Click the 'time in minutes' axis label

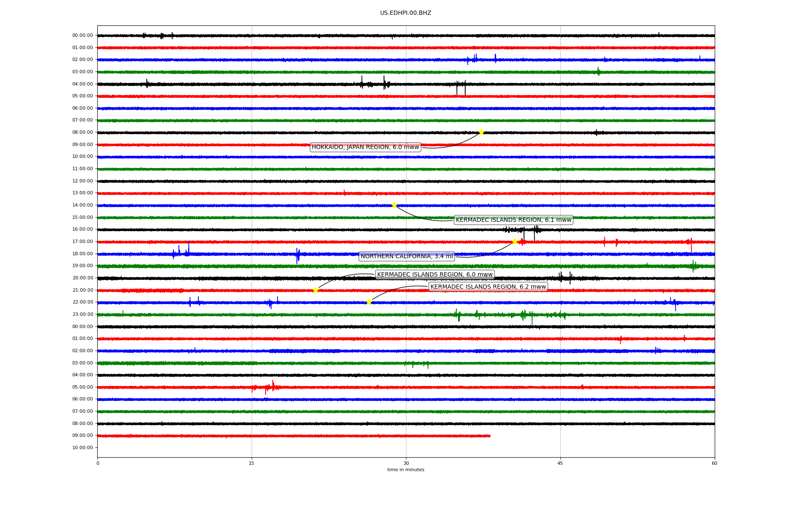pyautogui.click(x=406, y=470)
